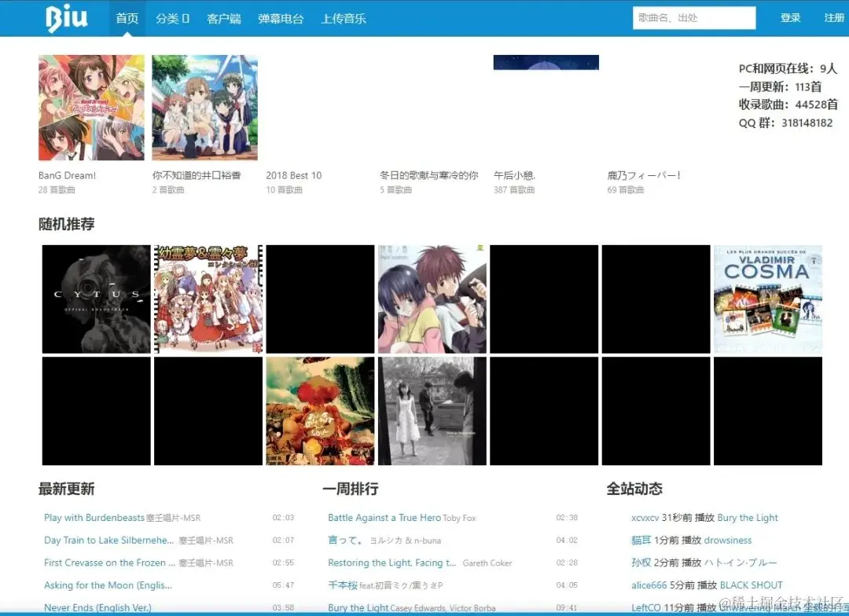The width and height of the screenshot is (849, 616).
Task: Click the 387 首歌曲 count
Action: tap(514, 190)
